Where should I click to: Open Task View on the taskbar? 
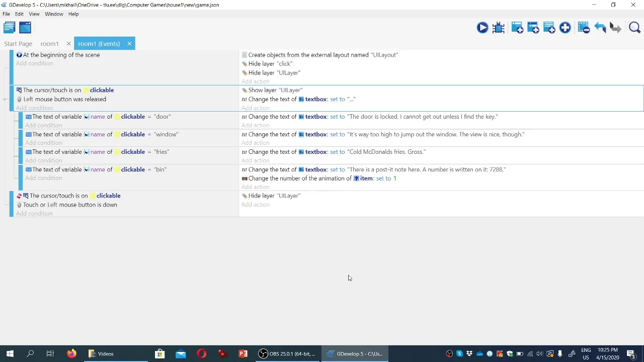coord(50,354)
